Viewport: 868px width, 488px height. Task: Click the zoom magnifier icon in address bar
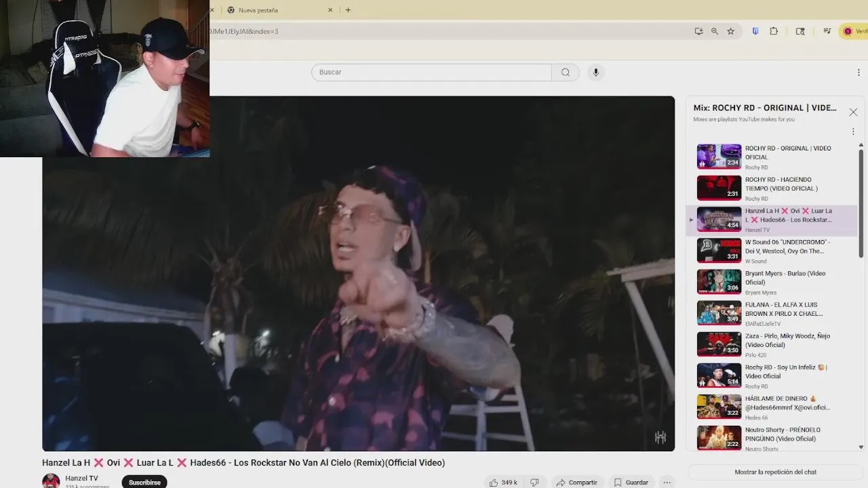pyautogui.click(x=714, y=31)
